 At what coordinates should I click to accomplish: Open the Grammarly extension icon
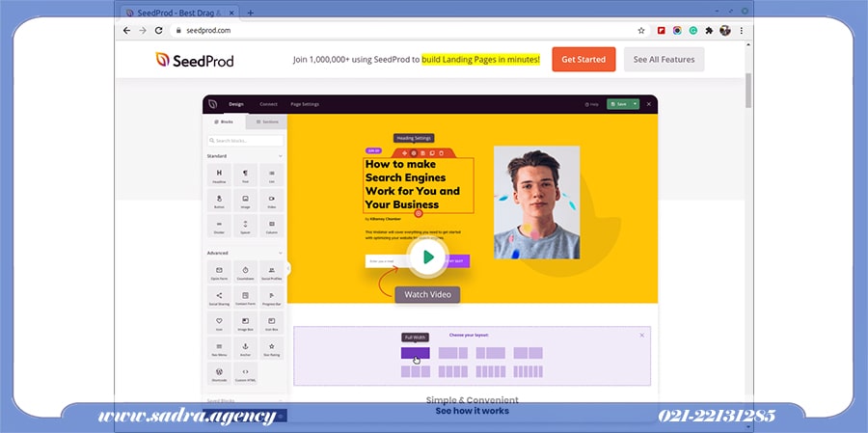(x=693, y=31)
